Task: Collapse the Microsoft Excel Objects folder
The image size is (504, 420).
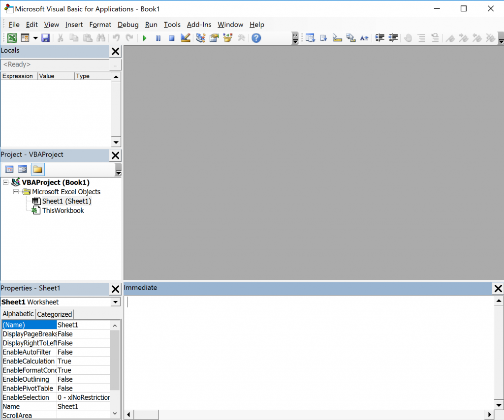Action: [x=16, y=192]
